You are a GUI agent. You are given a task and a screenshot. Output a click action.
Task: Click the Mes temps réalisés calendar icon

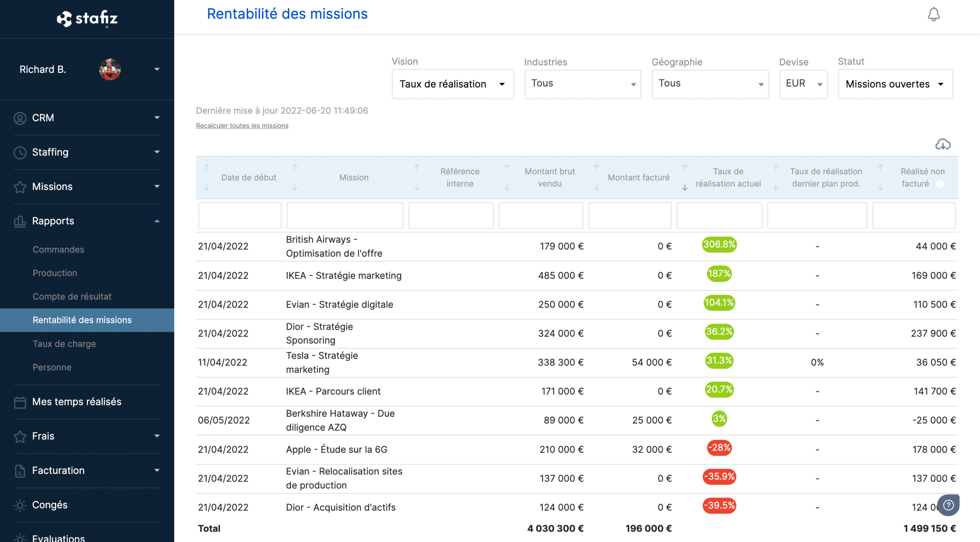[x=20, y=402]
